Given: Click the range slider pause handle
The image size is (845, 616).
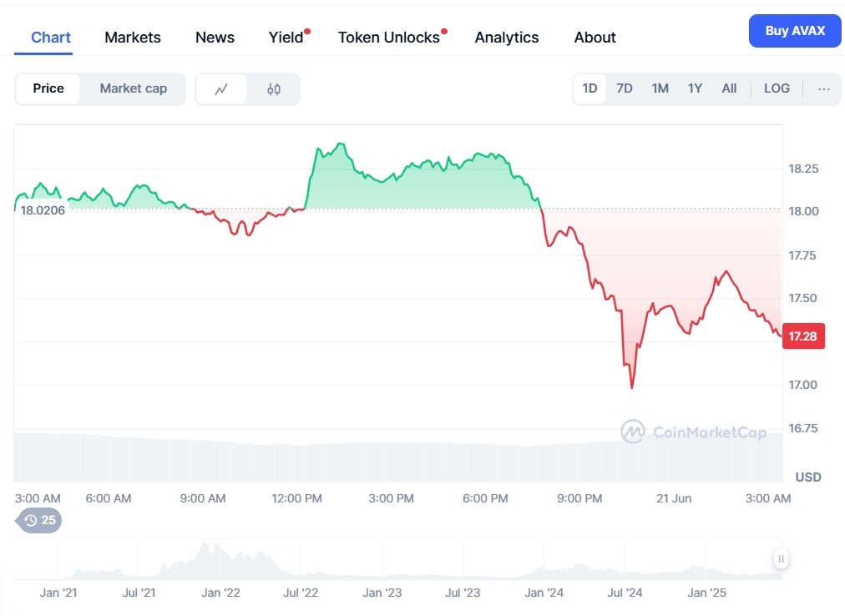Looking at the screenshot, I should 781,559.
